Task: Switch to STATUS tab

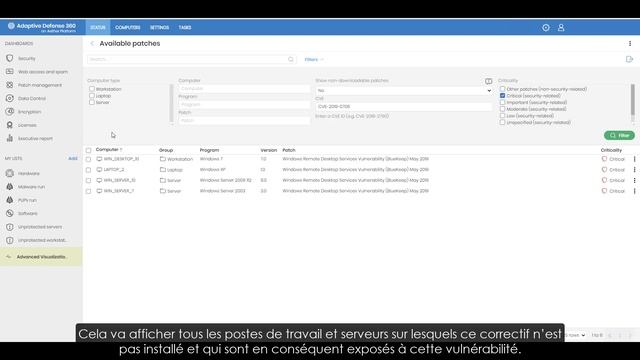Action: point(98,27)
